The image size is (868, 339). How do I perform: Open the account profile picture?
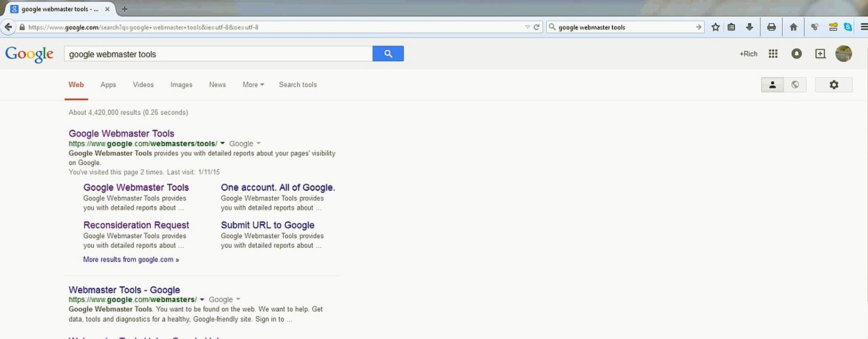tap(844, 54)
